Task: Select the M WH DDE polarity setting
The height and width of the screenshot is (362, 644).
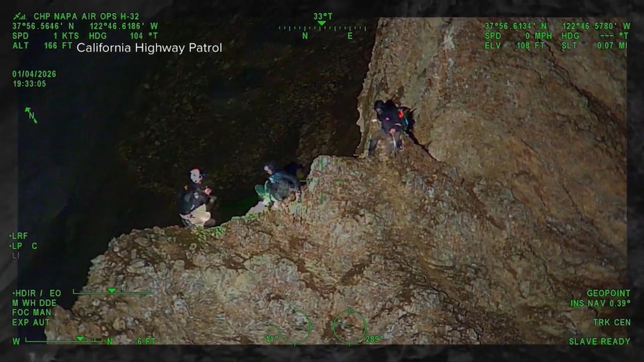Action: point(34,303)
